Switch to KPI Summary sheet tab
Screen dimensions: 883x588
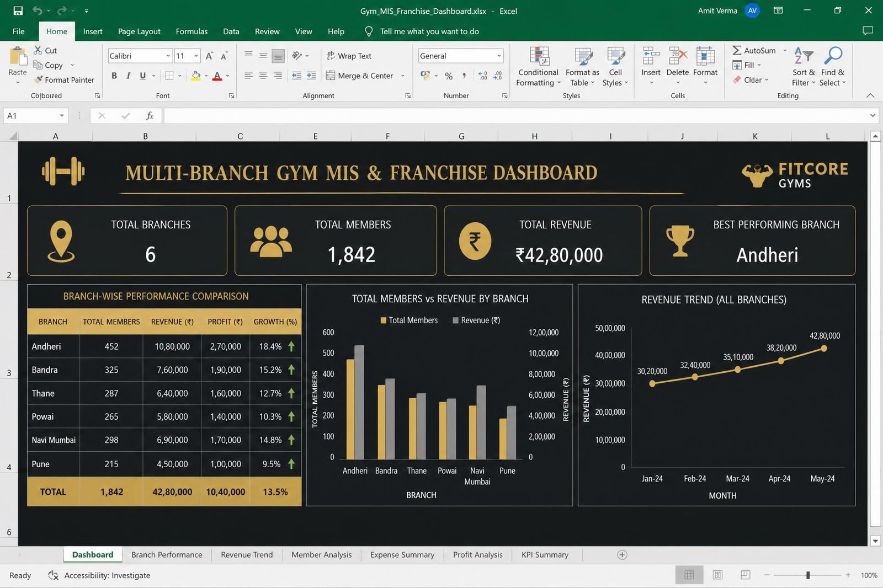(545, 554)
